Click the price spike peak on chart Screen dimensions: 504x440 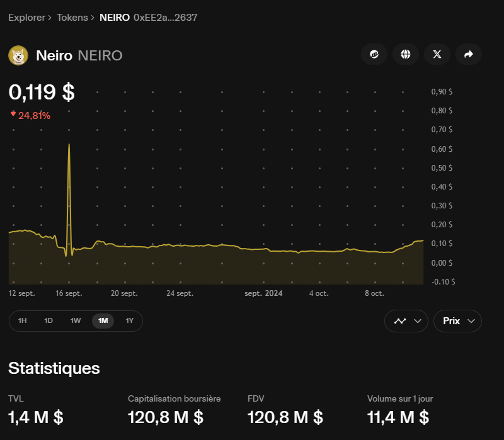pos(69,145)
